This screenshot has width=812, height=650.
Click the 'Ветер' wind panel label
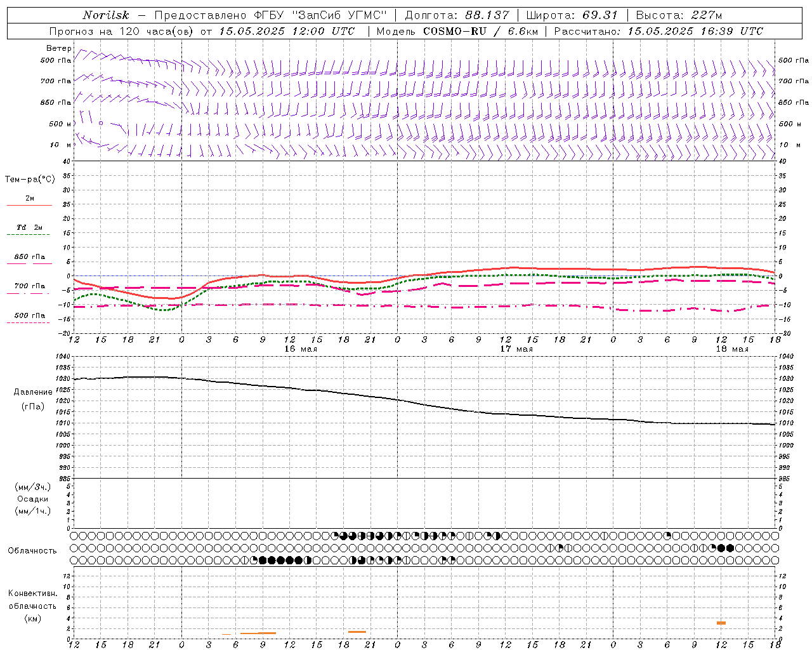tap(58, 48)
